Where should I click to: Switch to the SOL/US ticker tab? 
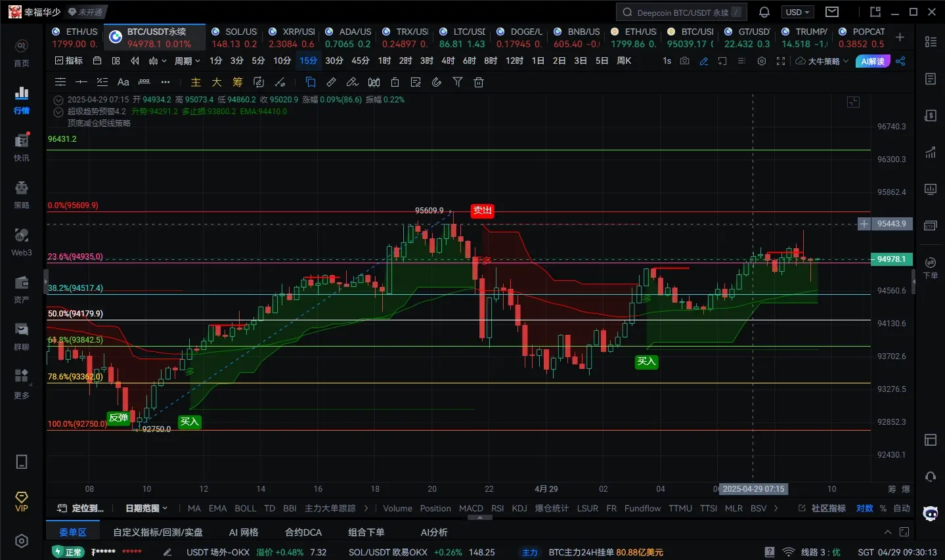tap(234, 37)
